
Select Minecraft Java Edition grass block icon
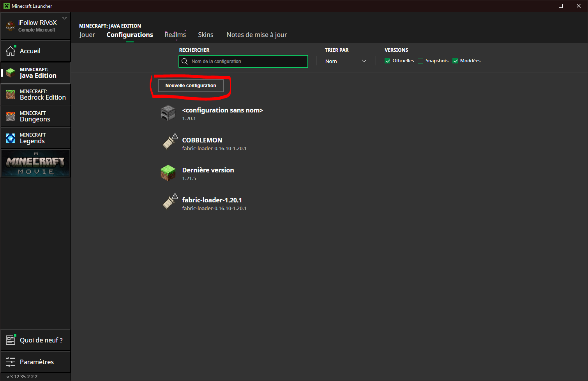coord(11,72)
